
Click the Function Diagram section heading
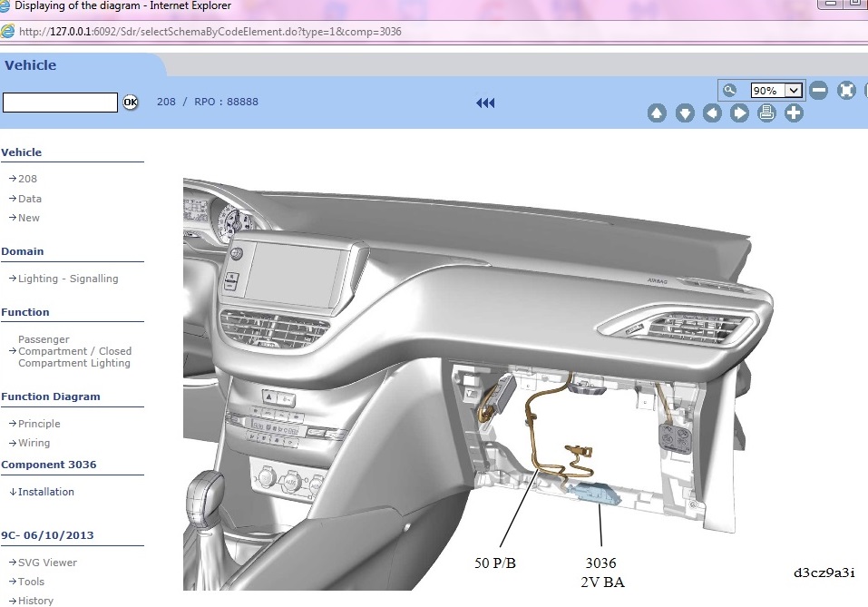pos(51,397)
